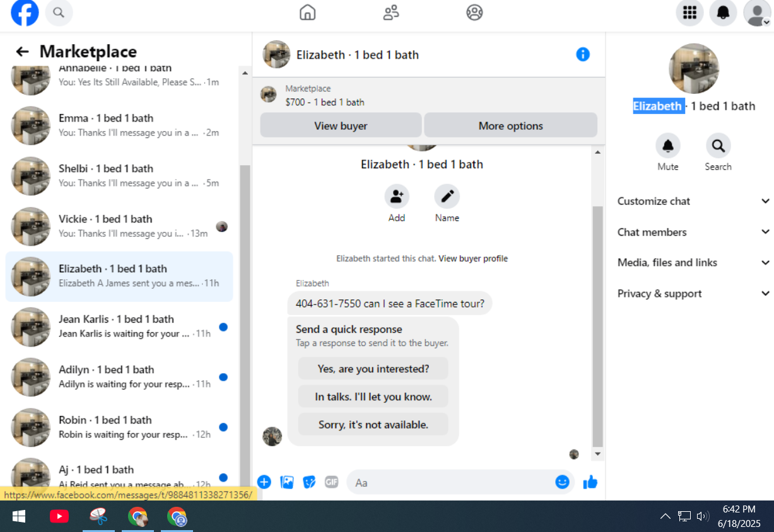Choose a GIF

point(332,482)
